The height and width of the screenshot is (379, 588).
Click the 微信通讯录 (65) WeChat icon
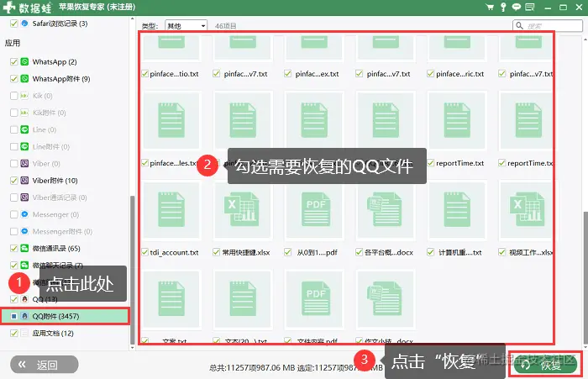pyautogui.click(x=24, y=248)
